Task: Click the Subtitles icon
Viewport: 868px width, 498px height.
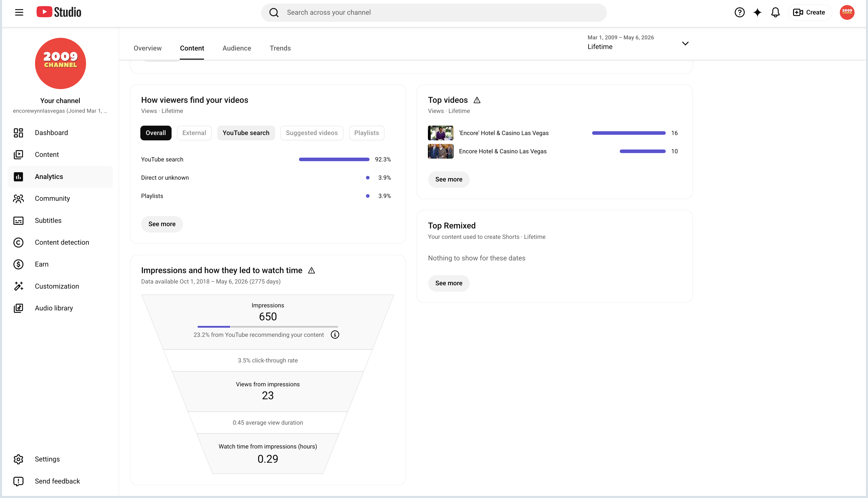Action: tap(19, 221)
